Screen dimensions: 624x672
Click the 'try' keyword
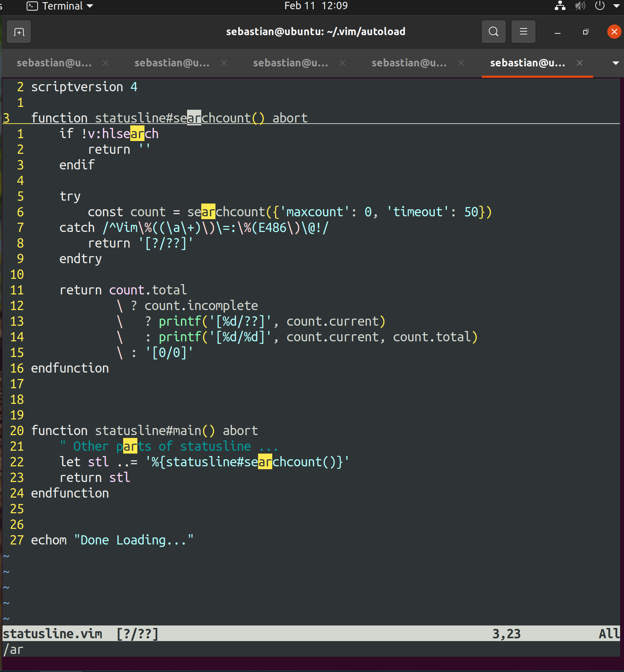coord(70,196)
